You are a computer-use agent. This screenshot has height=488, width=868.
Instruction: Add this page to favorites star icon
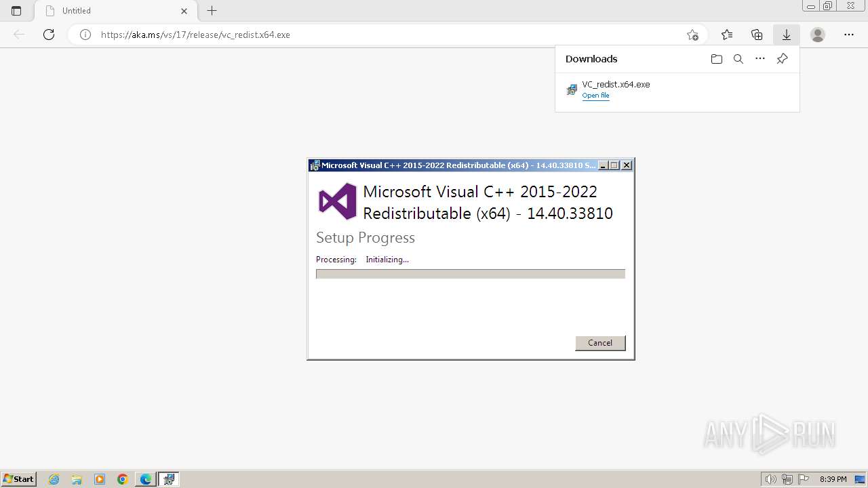[692, 35]
